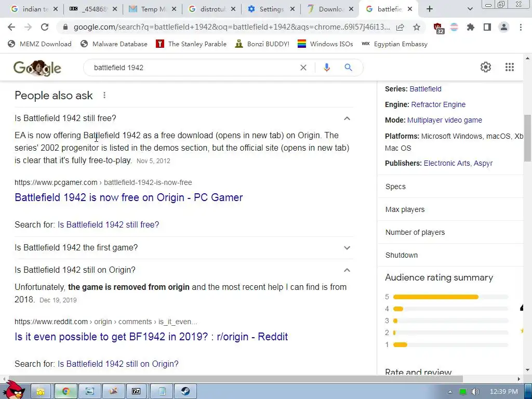This screenshot has width=532, height=399.
Task: Open the Multiplayer video game link
Action: point(445,120)
